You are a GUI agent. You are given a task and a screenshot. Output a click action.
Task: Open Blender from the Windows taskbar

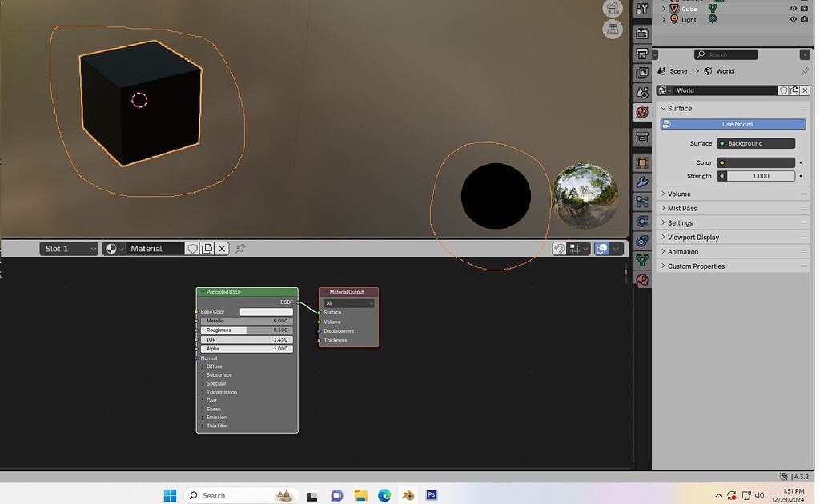pyautogui.click(x=408, y=495)
